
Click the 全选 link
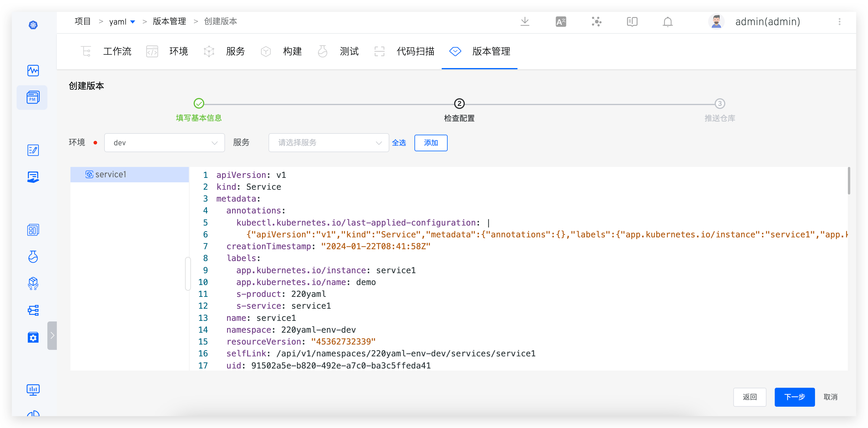(399, 143)
